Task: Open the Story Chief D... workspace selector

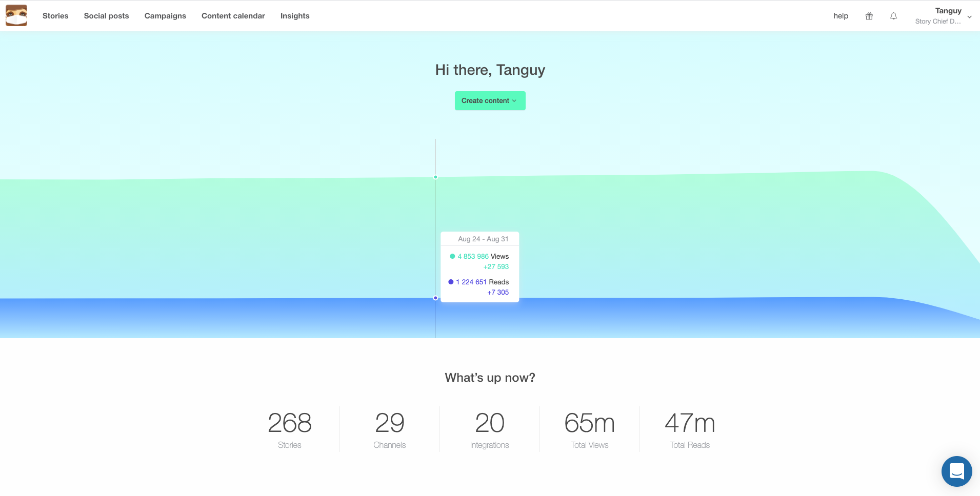Action: [938, 22]
